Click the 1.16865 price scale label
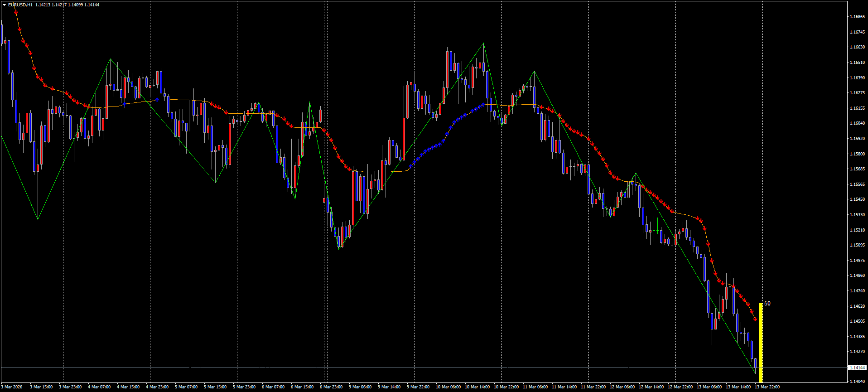Screen dimensions: 868x392 [857, 17]
